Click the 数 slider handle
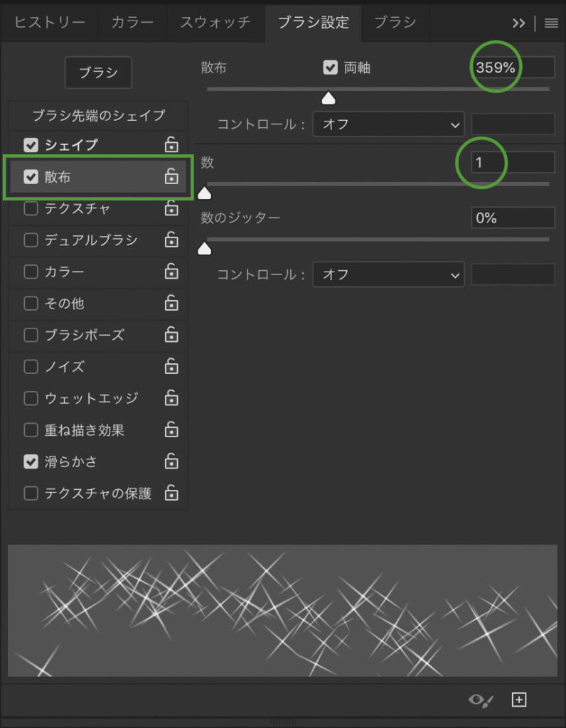The width and height of the screenshot is (566, 728). click(204, 193)
